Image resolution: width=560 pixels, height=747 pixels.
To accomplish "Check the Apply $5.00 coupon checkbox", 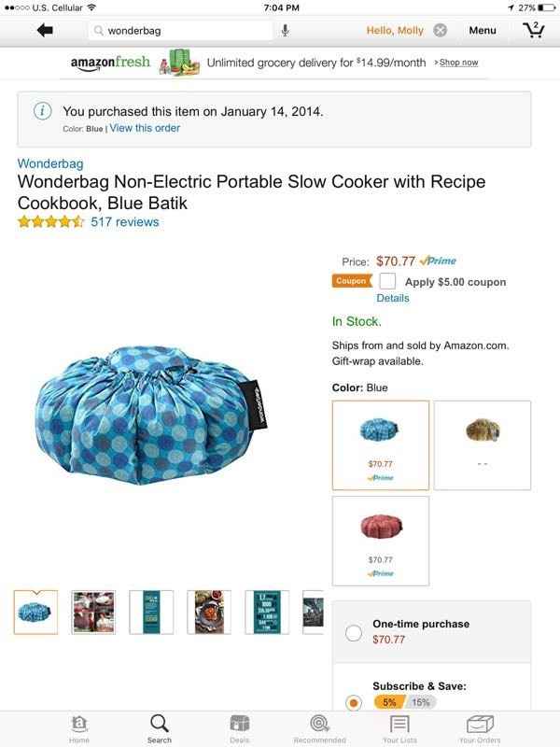I will pyautogui.click(x=387, y=281).
